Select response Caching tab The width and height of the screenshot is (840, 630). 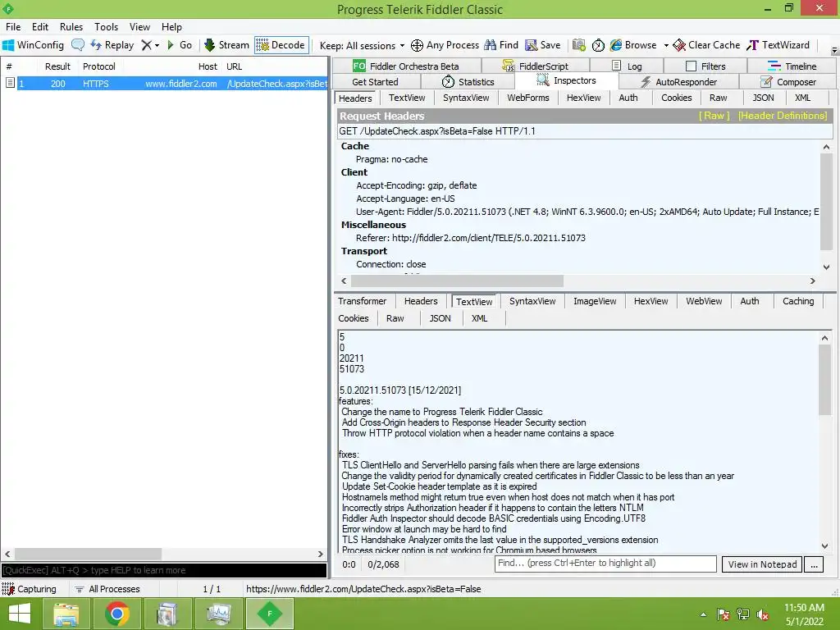click(x=797, y=301)
